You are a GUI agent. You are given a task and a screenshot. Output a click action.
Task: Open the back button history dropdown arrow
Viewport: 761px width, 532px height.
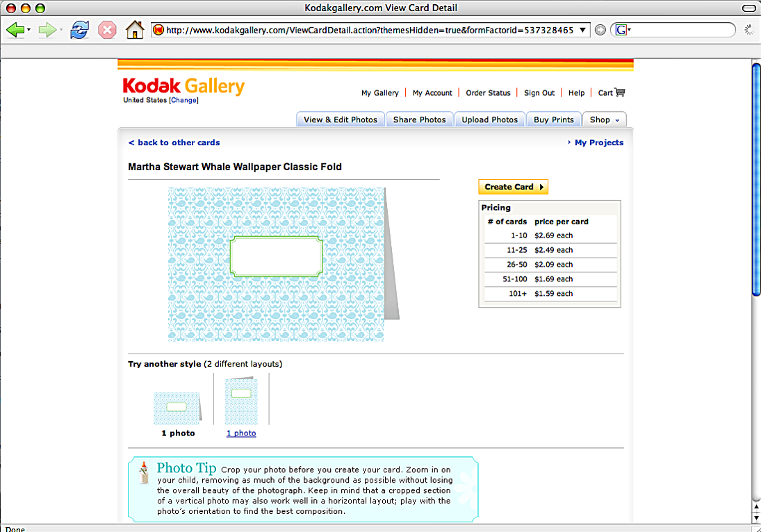tap(28, 30)
